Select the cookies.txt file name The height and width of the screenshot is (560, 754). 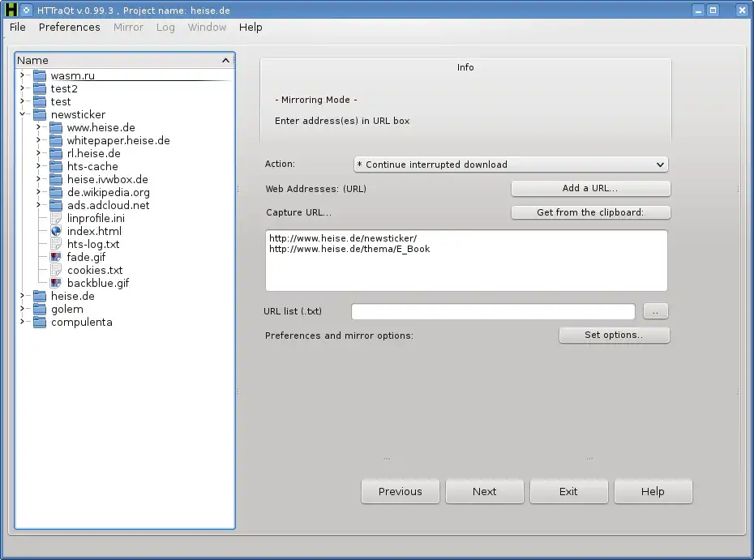click(x=95, y=270)
